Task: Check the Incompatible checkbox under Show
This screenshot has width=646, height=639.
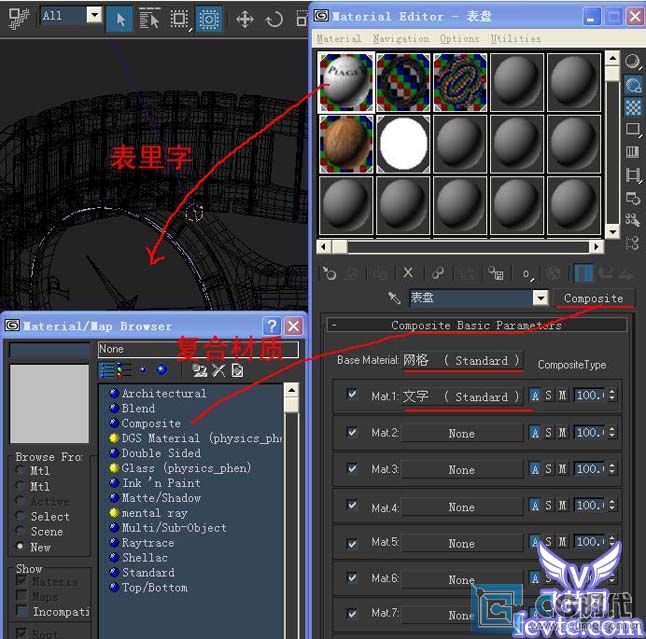Action: pyautogui.click(x=21, y=611)
